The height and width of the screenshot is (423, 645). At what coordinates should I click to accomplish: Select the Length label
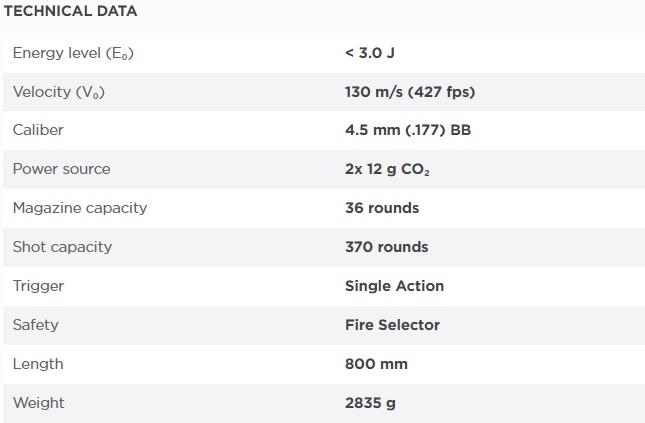click(38, 364)
